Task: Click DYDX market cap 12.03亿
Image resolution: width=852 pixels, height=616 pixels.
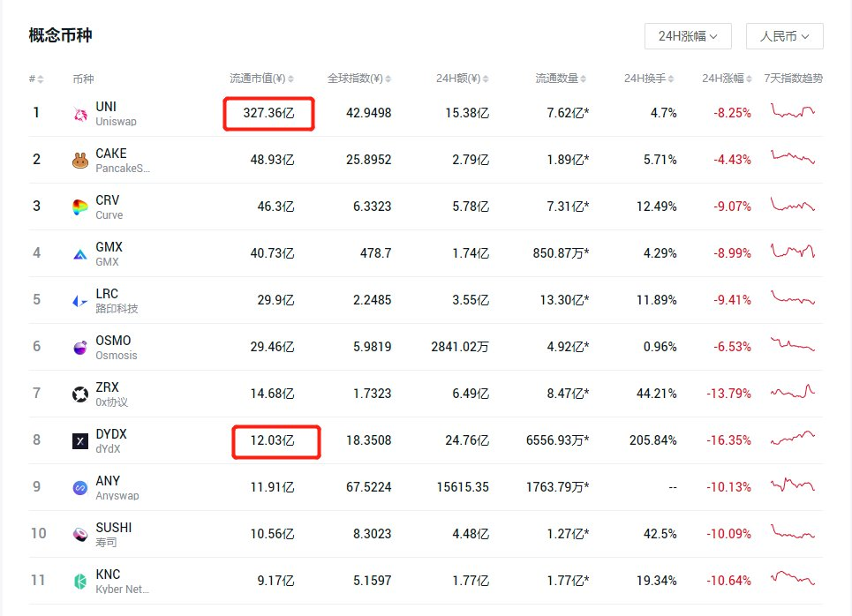Action: [272, 440]
